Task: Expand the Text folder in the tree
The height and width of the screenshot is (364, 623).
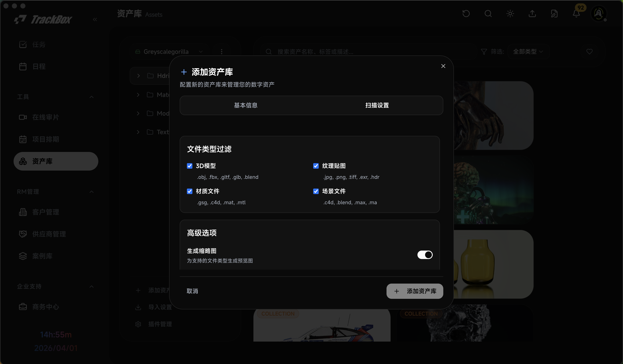Action: 138,132
